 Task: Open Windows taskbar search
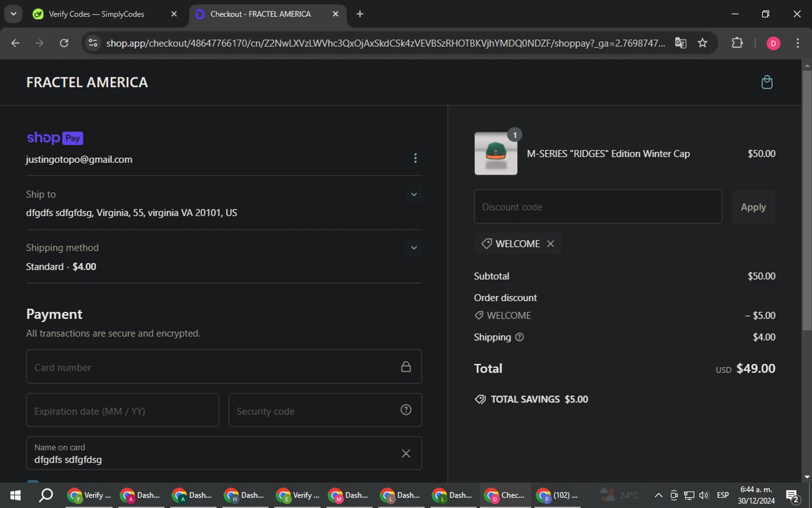pos(46,495)
